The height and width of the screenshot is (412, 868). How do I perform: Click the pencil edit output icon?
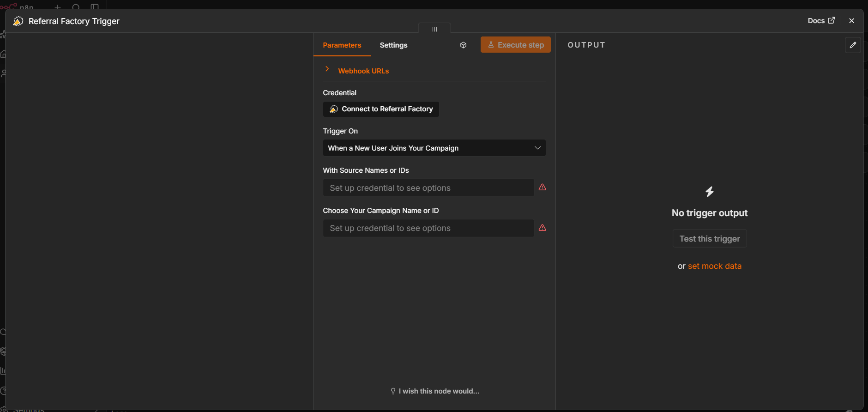[853, 45]
